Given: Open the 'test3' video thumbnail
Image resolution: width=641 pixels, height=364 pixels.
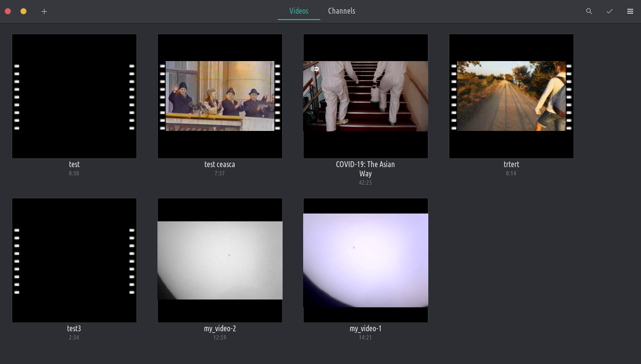Looking at the screenshot, I should tap(74, 260).
